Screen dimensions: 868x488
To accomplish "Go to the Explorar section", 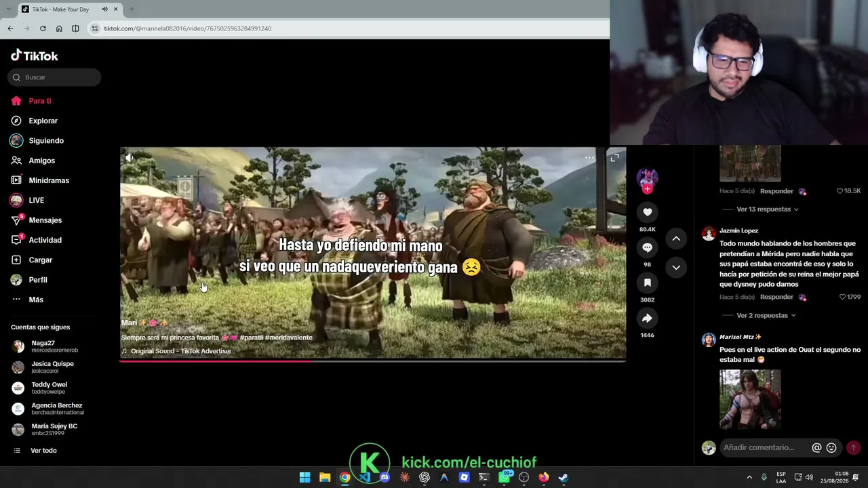I will tap(43, 121).
